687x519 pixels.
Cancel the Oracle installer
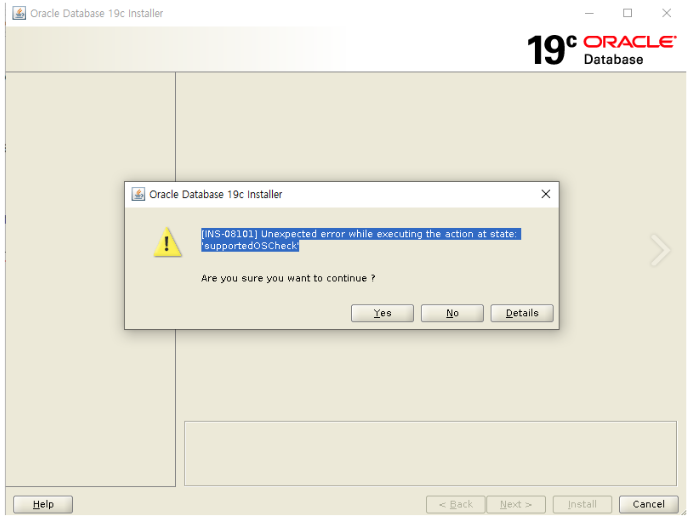tap(648, 504)
